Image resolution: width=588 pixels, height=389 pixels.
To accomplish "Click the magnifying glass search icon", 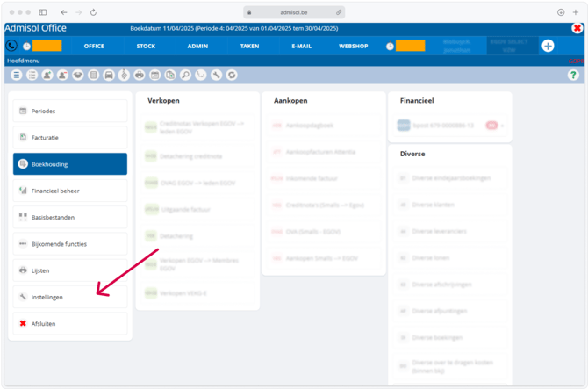I will coord(186,75).
